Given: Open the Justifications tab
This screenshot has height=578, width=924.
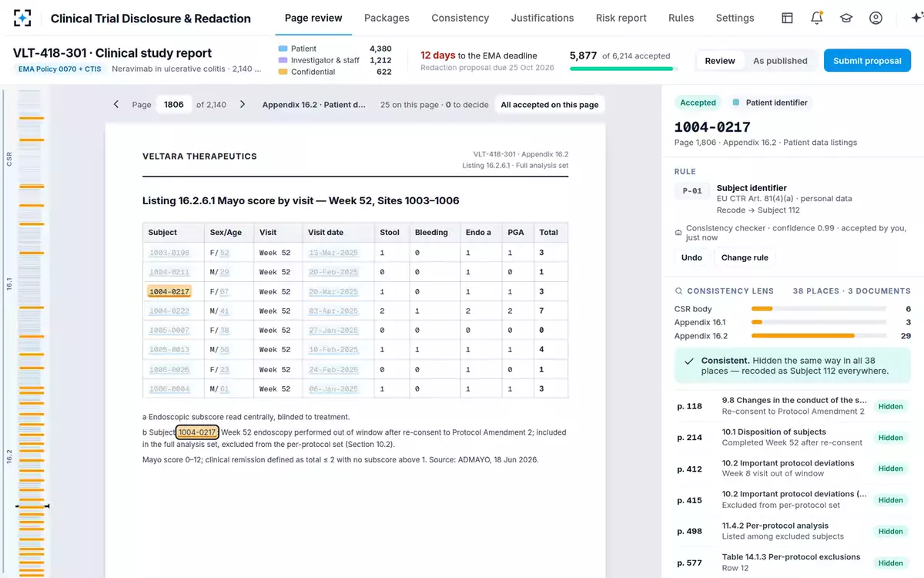Looking at the screenshot, I should [x=542, y=18].
